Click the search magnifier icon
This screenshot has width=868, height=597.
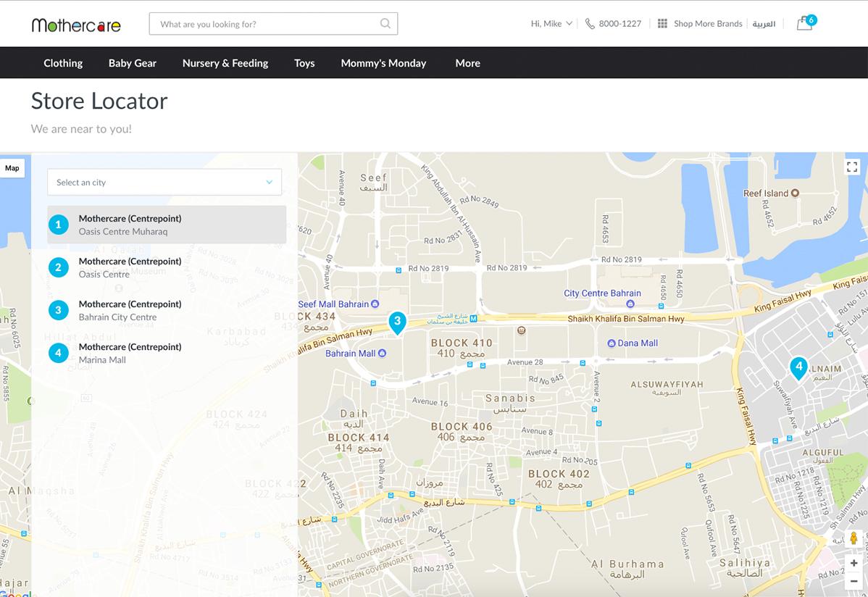click(385, 23)
